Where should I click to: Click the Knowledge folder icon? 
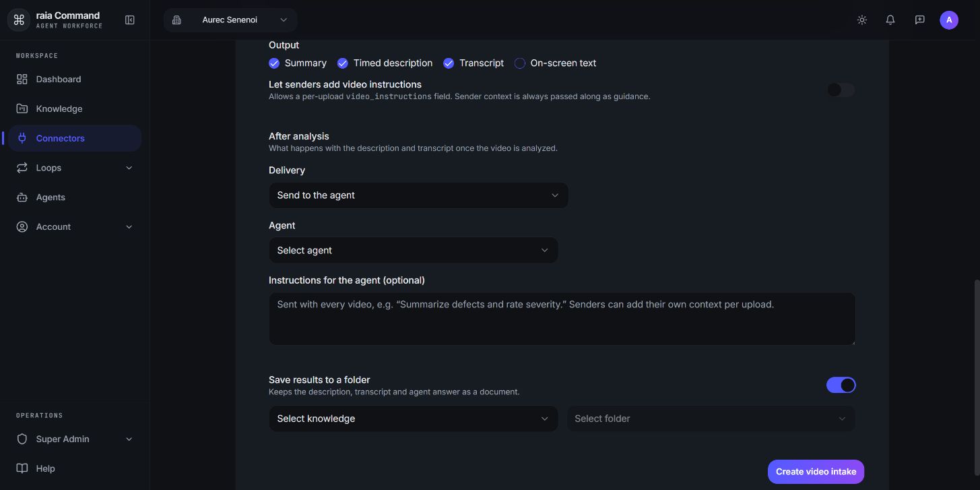coord(22,109)
